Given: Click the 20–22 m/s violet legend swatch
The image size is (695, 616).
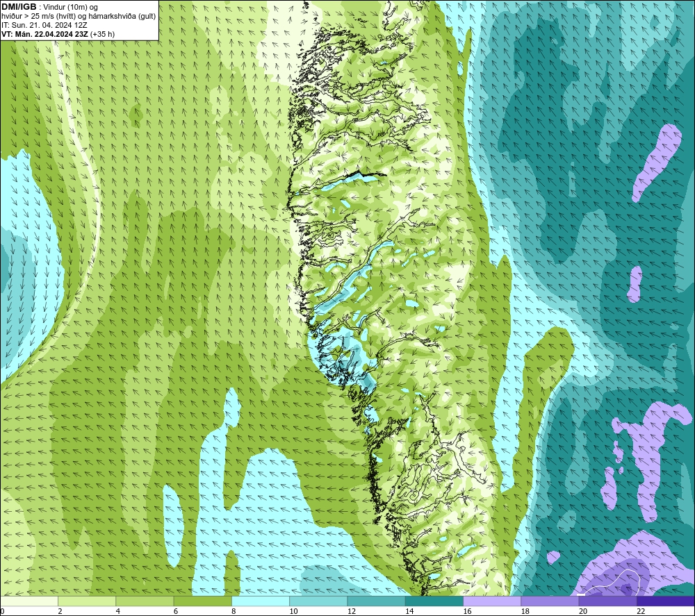Looking at the screenshot, I should coord(607,601).
